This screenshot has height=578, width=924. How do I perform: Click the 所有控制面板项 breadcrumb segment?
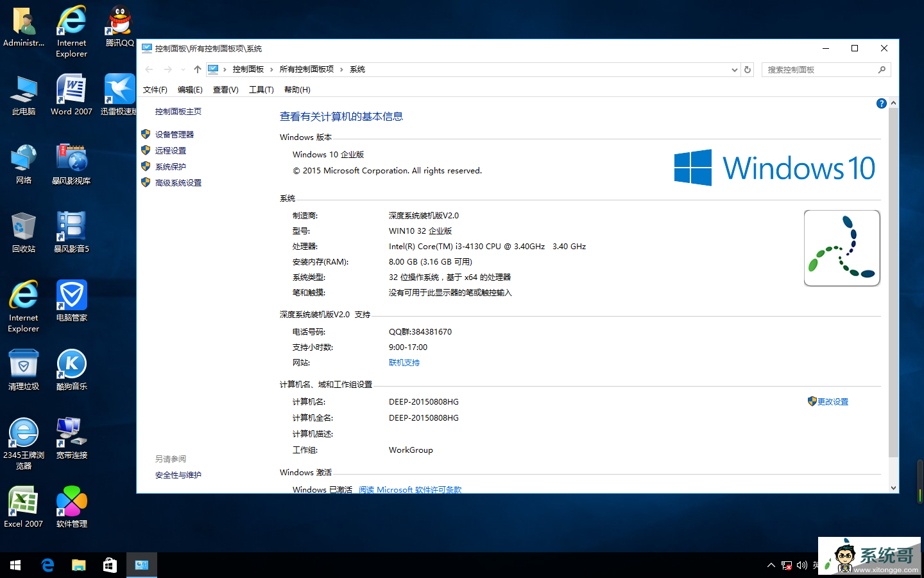(x=306, y=69)
